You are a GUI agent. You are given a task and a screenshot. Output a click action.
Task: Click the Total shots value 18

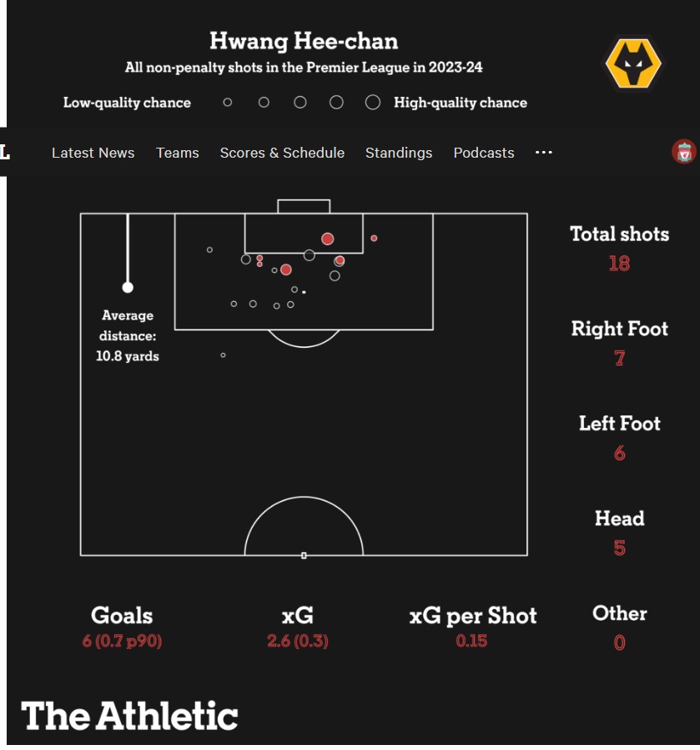619,264
